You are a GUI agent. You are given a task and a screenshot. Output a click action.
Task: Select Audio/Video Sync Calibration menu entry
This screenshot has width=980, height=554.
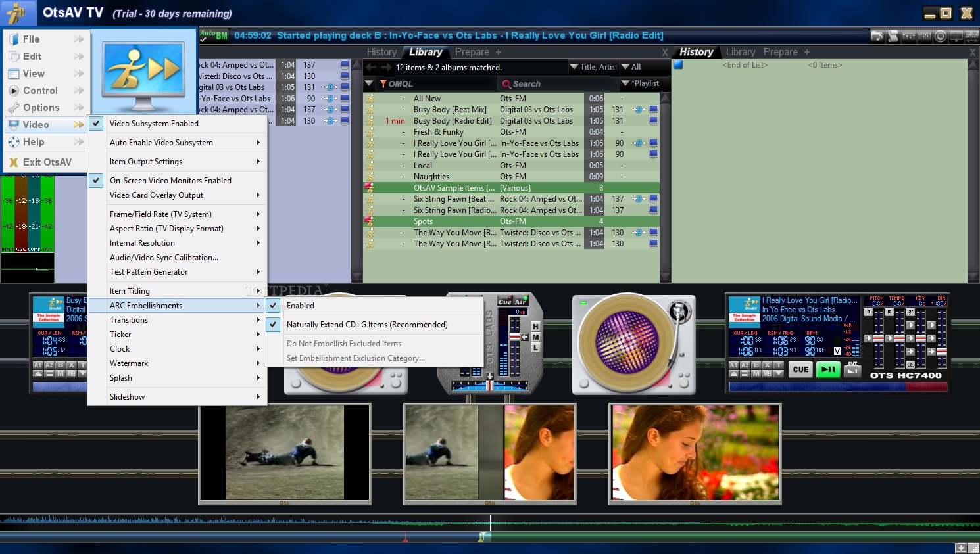pyautogui.click(x=178, y=258)
